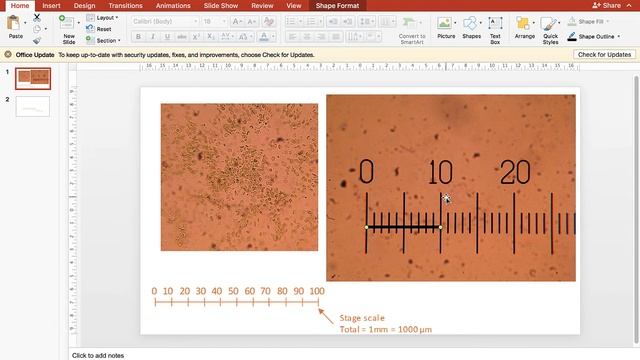Open the Section dropdown
The width and height of the screenshot is (640, 360).
coord(103,40)
